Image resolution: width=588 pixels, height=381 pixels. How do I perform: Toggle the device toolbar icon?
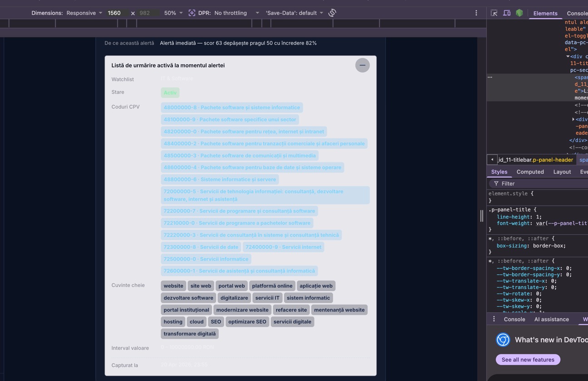point(507,13)
